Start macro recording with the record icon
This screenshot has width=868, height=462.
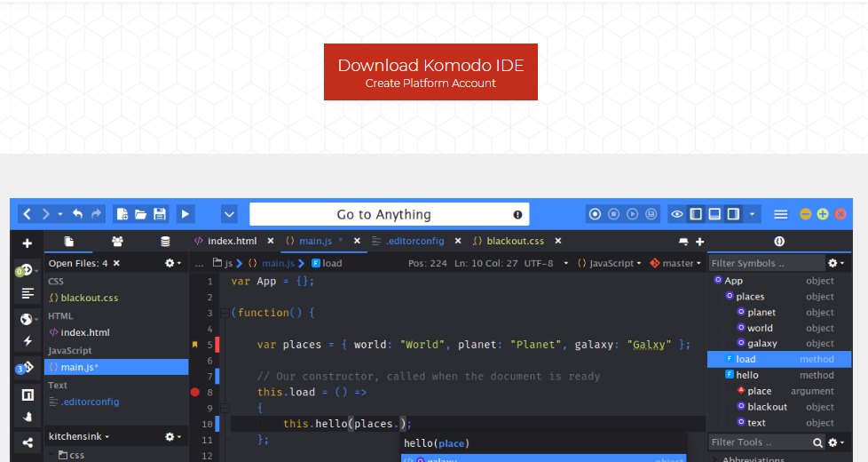[596, 214]
